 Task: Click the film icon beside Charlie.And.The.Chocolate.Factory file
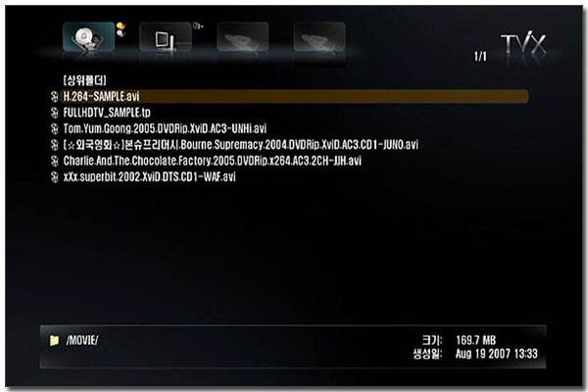pos(54,161)
